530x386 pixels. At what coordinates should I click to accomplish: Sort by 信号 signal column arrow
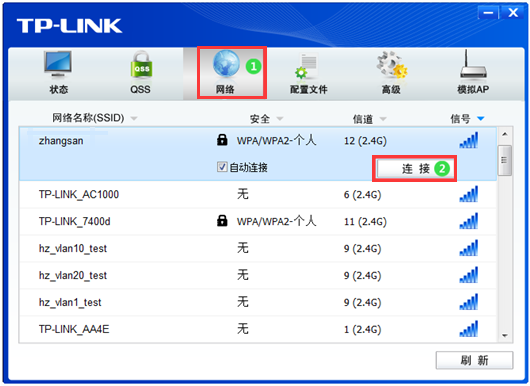481,119
